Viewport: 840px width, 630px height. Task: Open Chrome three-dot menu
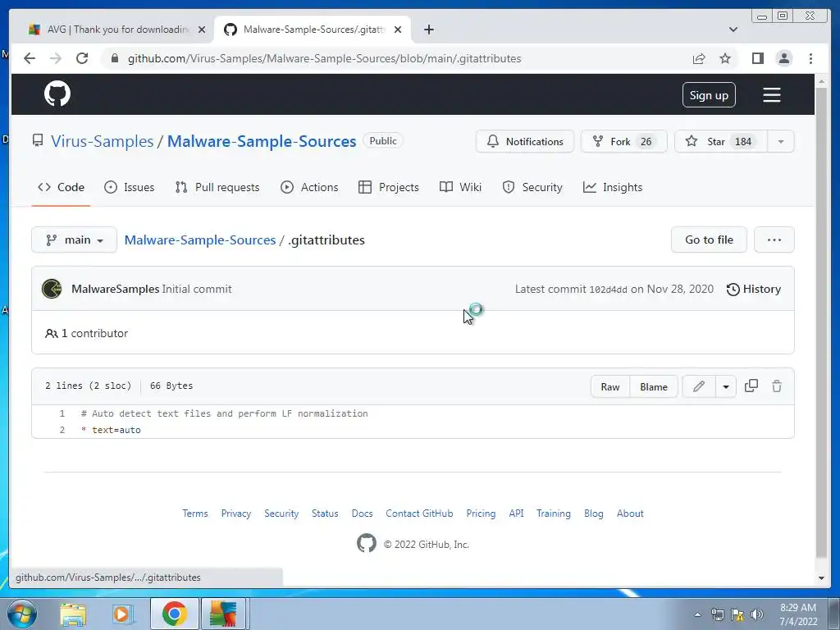[x=810, y=58]
